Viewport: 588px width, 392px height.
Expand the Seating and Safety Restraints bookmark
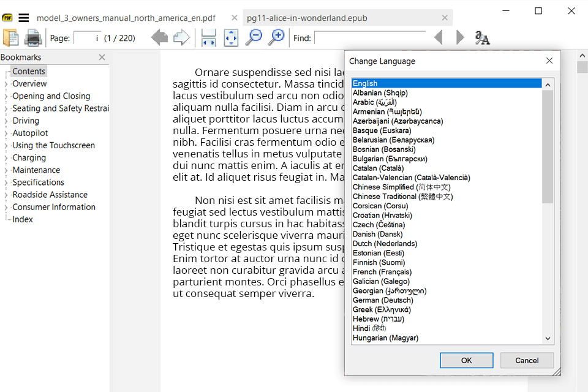(6, 109)
